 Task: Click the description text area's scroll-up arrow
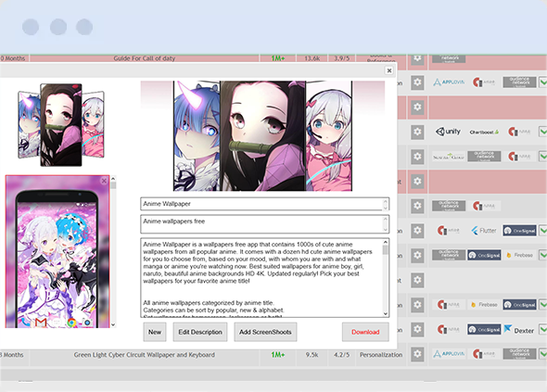click(x=386, y=242)
